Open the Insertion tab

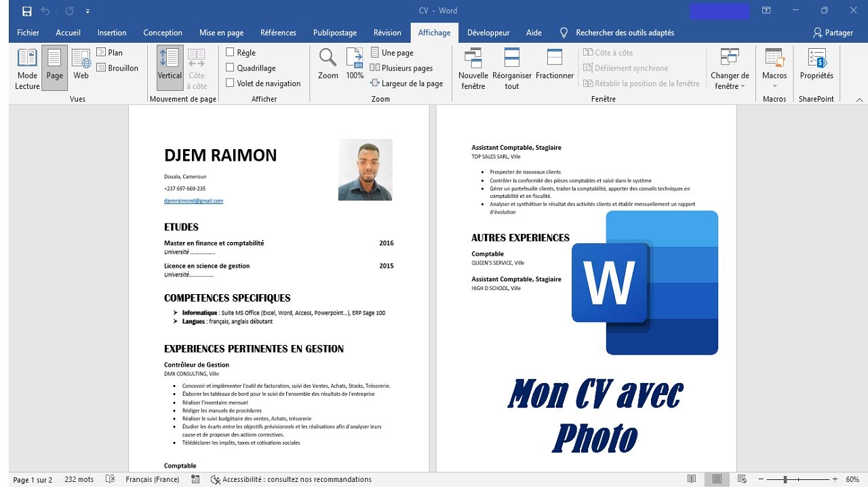[112, 33]
